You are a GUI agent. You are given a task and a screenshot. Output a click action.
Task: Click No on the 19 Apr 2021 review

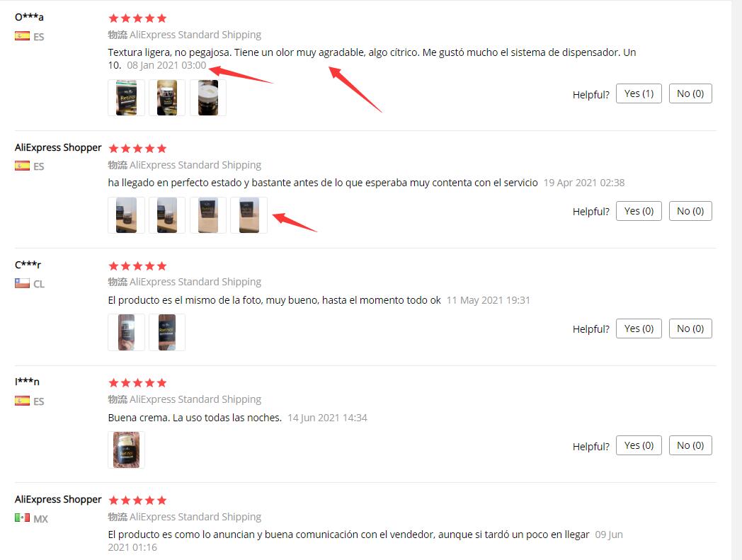click(x=690, y=211)
